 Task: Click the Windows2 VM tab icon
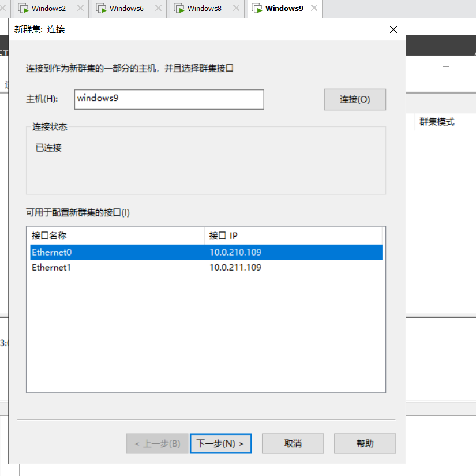click(x=24, y=9)
